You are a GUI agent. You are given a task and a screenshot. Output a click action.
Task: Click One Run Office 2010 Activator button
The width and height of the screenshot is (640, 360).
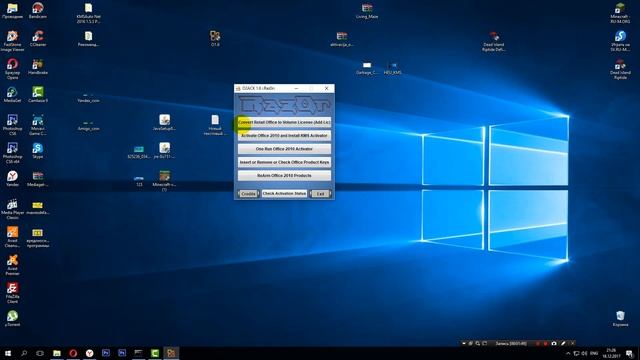(284, 149)
